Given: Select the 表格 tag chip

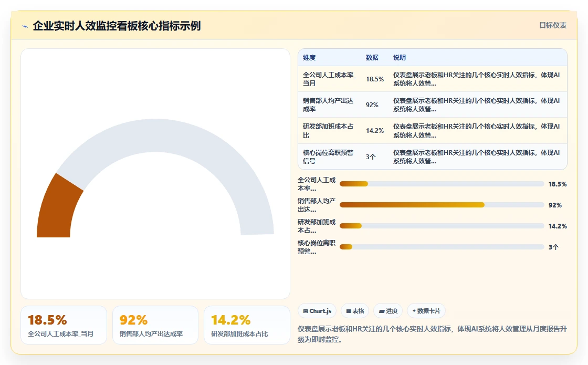Looking at the screenshot, I should click(x=355, y=311).
